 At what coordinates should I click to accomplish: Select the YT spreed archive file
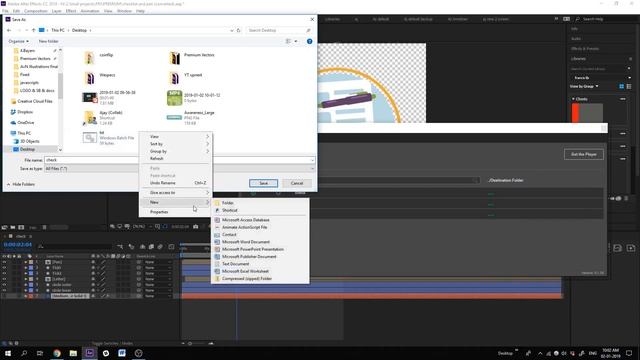point(186,78)
